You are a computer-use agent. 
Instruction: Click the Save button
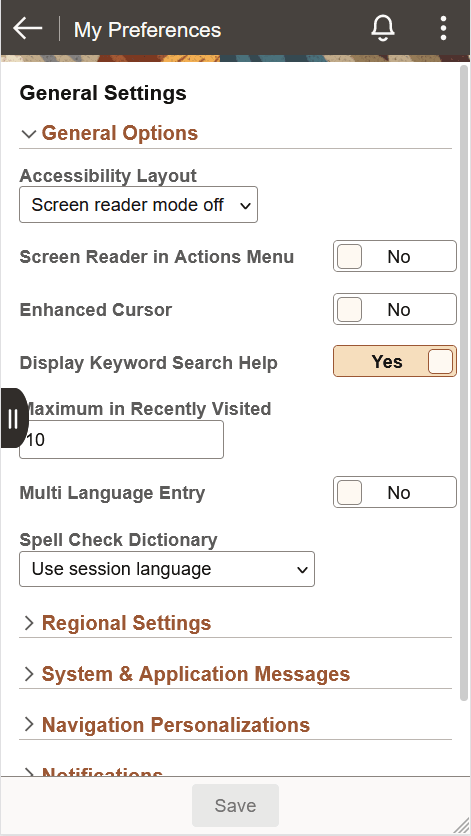235,805
